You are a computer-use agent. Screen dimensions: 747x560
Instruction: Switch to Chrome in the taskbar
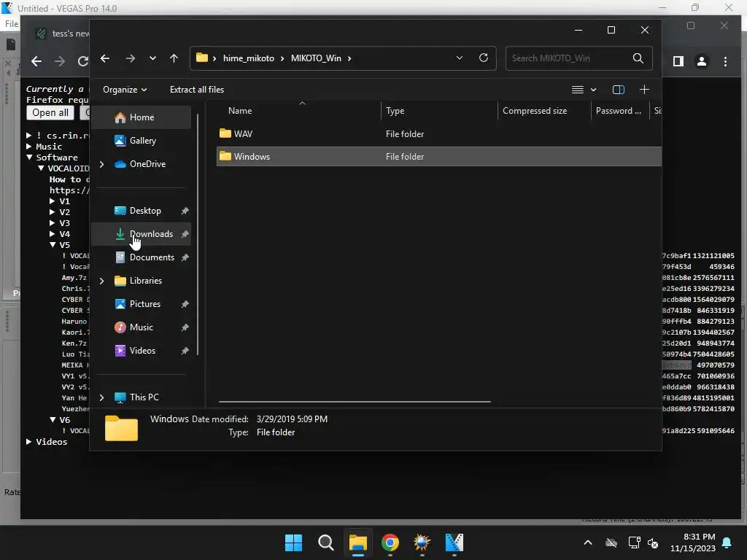click(x=390, y=542)
